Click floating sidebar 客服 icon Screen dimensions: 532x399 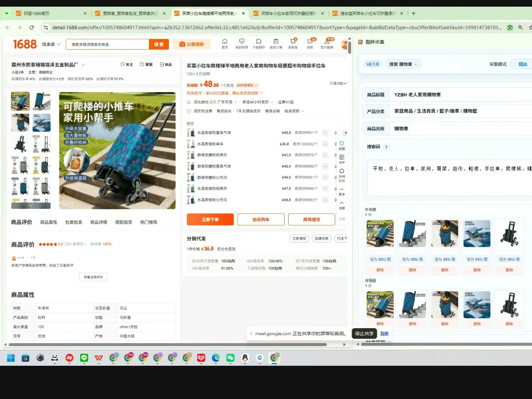[x=342, y=146]
